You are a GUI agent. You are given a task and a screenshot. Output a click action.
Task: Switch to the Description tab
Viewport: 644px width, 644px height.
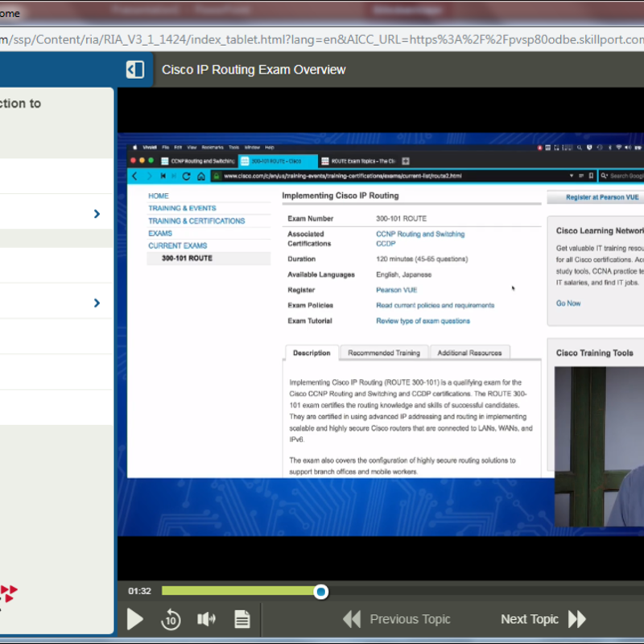click(312, 353)
